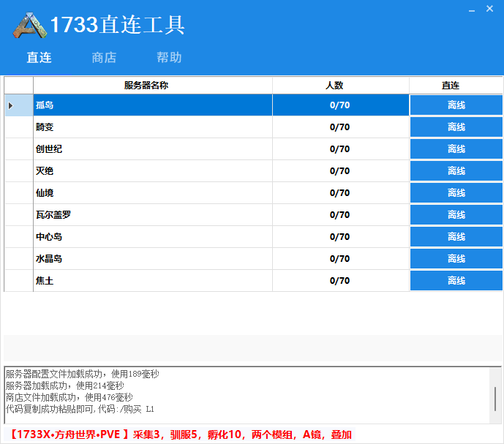This screenshot has height=444, width=504.
Task: Click the 人数 column header
Action: 341,85
